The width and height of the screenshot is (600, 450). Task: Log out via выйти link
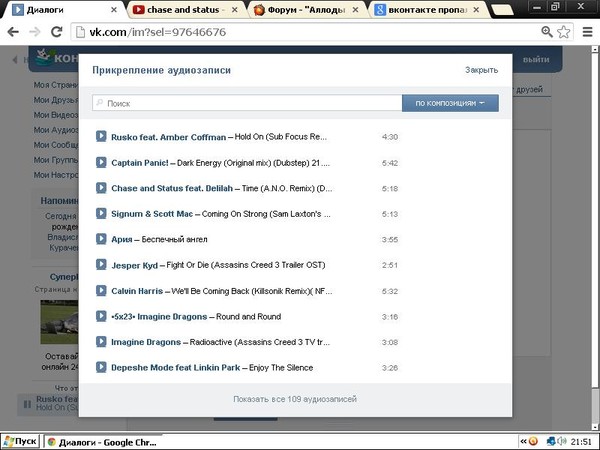(536, 59)
